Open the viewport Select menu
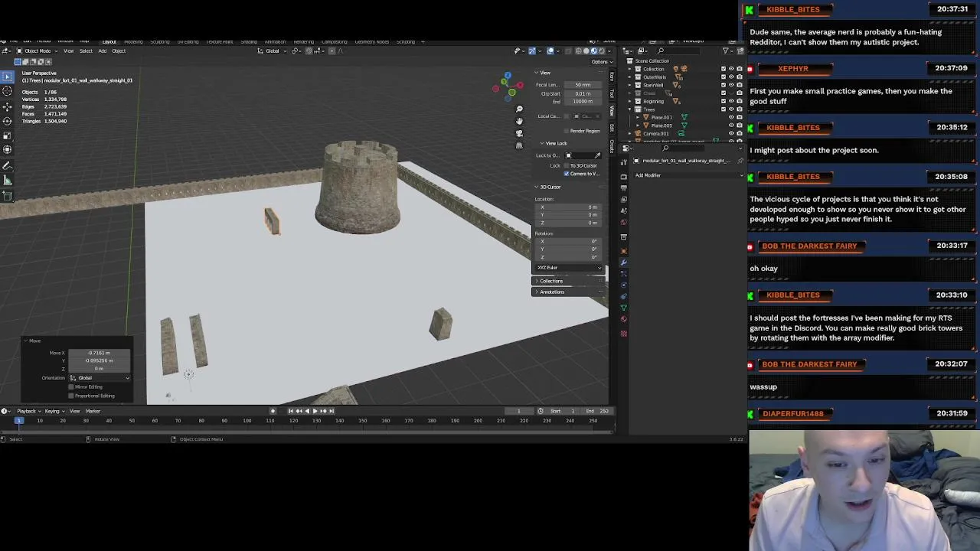980x551 pixels. 86,51
